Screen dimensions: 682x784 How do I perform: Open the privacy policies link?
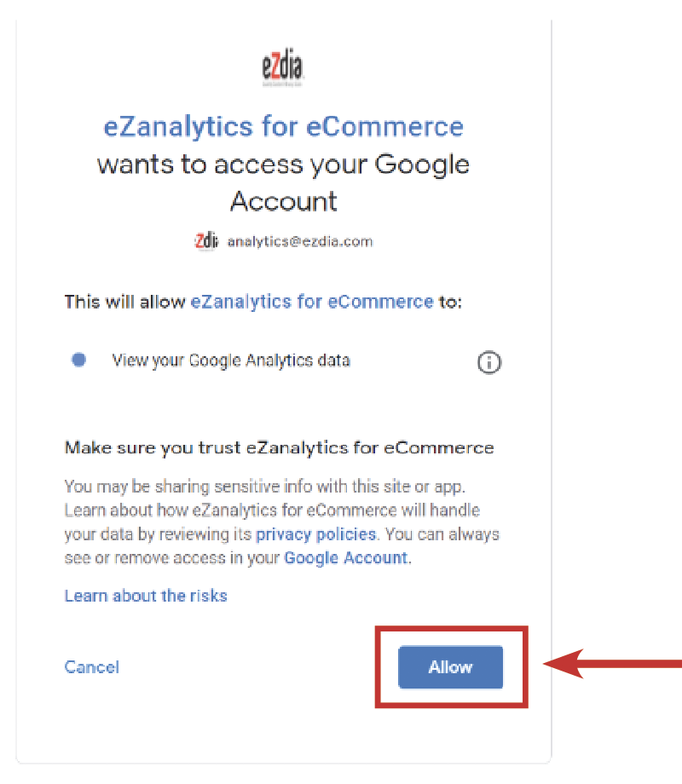(x=315, y=534)
